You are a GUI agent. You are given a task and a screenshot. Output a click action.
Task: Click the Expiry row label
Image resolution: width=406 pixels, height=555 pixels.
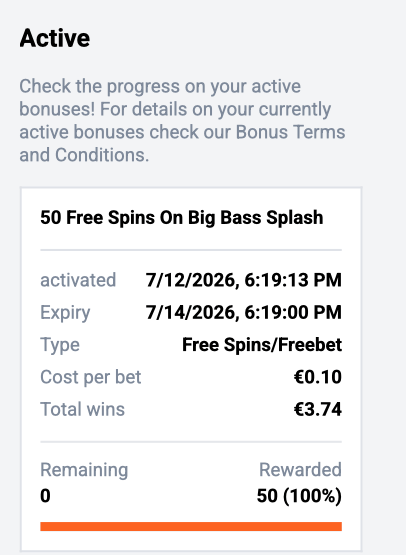click(65, 313)
